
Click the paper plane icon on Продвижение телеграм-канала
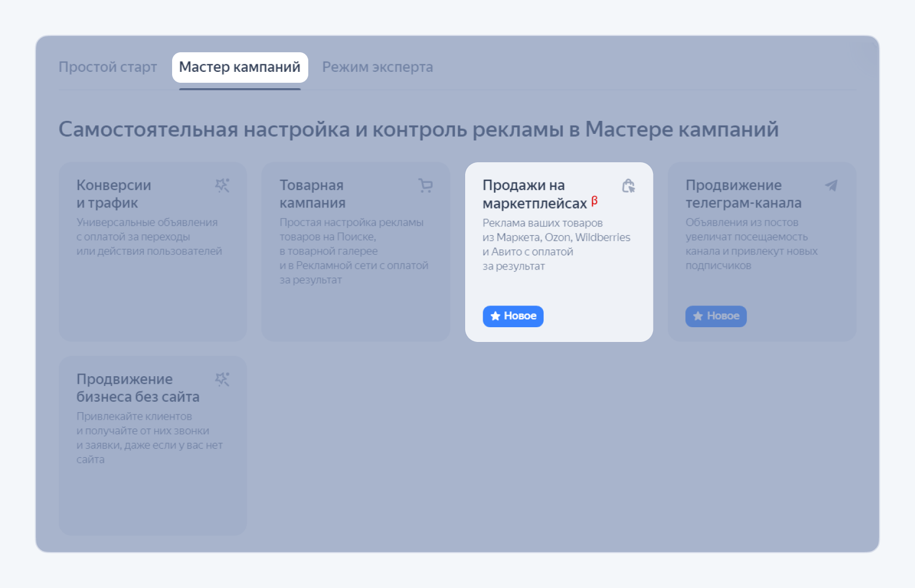pos(831,186)
